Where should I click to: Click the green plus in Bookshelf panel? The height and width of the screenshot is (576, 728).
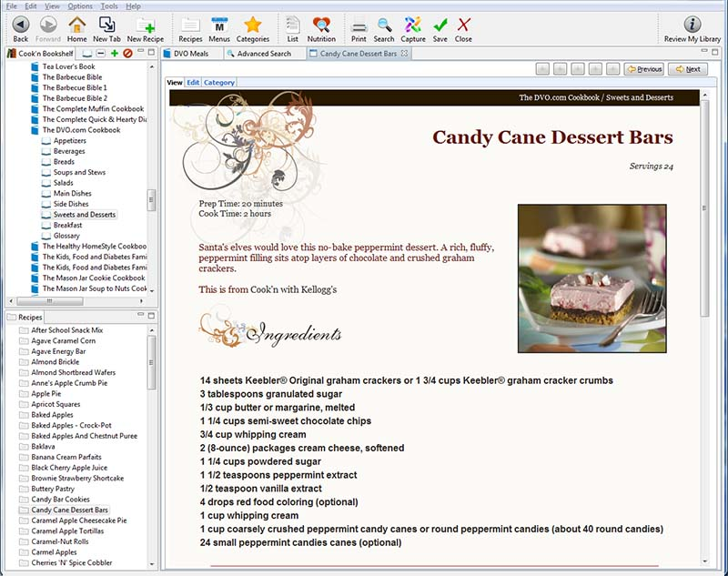(115, 54)
